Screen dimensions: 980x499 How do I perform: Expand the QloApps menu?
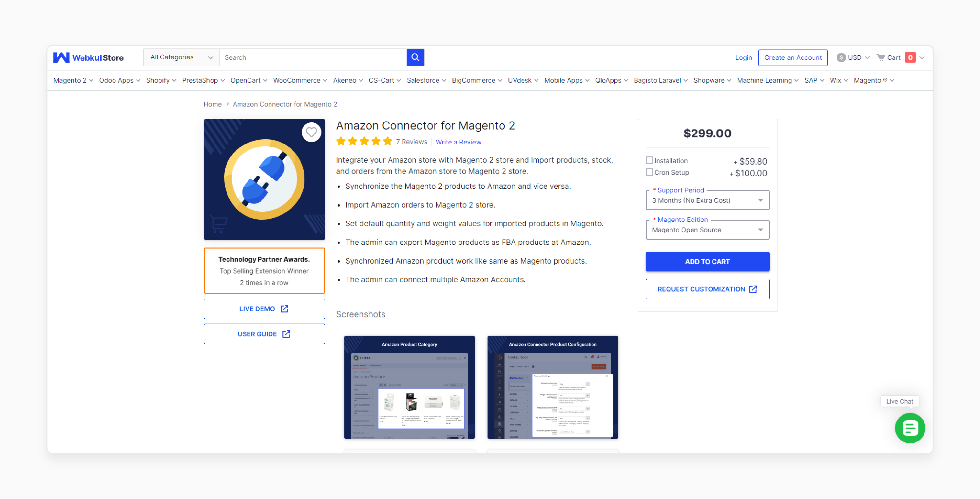click(x=611, y=80)
